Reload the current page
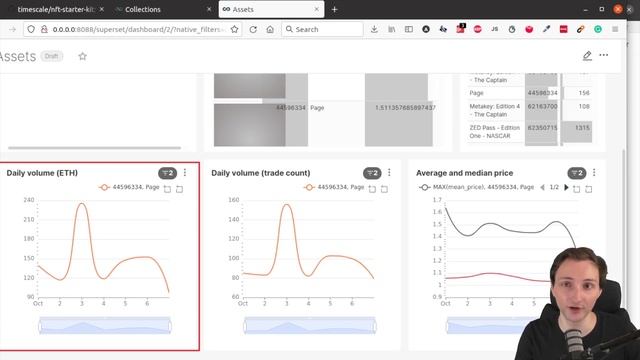Screen dimensions: 640x360 click(253, 29)
